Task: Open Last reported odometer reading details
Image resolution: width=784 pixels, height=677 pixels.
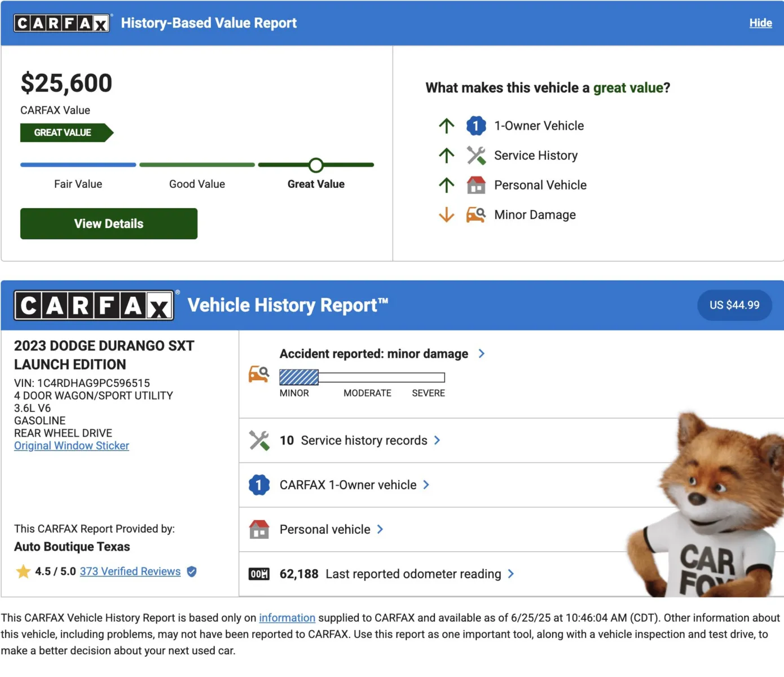Action: (510, 574)
